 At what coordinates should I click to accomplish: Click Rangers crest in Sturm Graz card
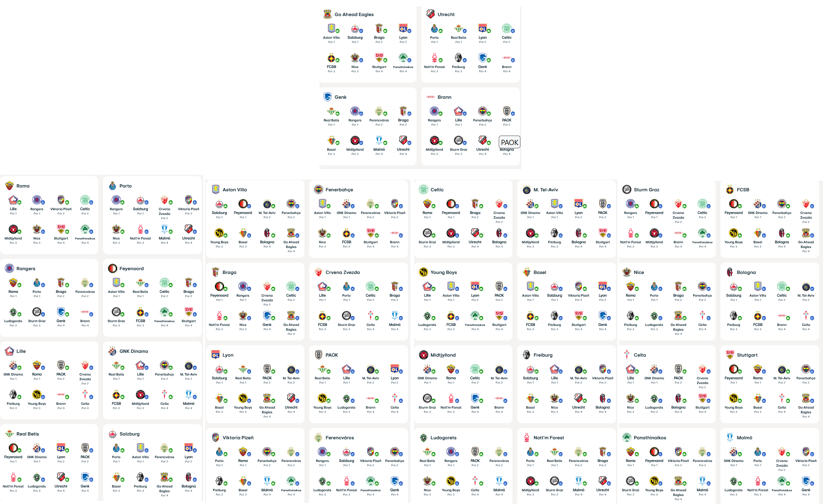pyautogui.click(x=630, y=204)
